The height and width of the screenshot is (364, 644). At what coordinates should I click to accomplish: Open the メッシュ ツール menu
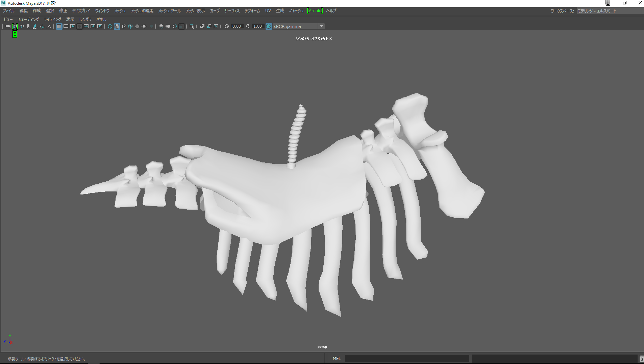click(169, 11)
